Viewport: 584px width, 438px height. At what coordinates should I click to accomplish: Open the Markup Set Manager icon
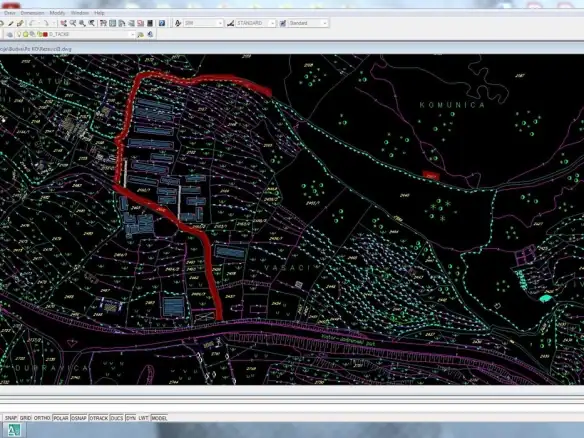(x=140, y=23)
